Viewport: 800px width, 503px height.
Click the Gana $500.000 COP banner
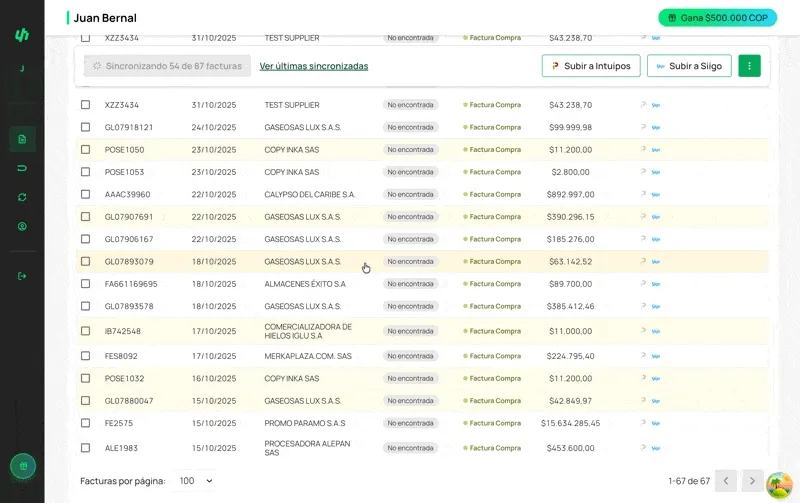click(717, 17)
